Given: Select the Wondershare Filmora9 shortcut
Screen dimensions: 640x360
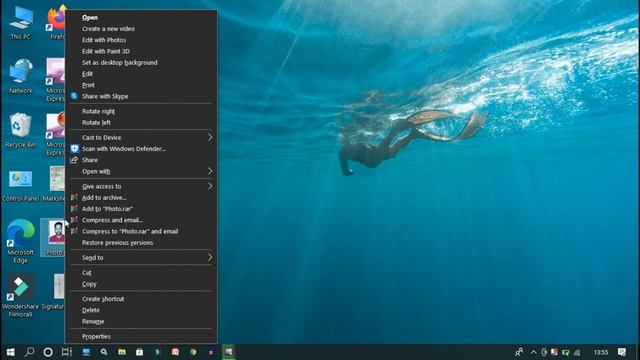Looking at the screenshot, I should pos(20,296).
